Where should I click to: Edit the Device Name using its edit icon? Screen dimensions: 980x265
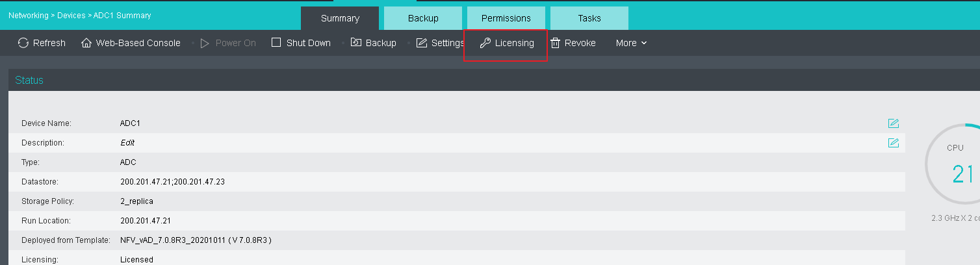coord(894,123)
